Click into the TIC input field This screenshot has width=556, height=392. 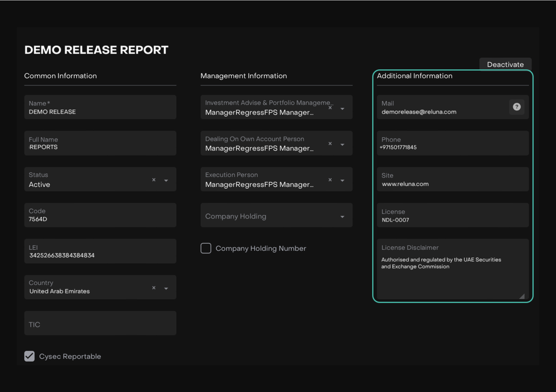(100, 323)
